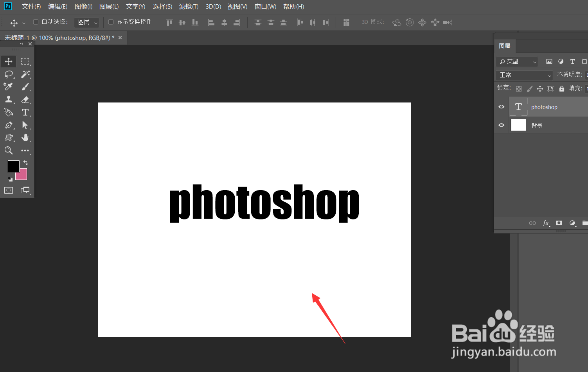Select the Pen tool
588x372 pixels.
9,125
